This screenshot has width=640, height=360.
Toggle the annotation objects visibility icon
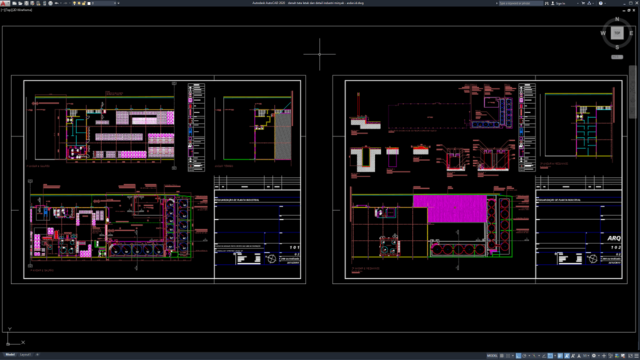point(567,356)
